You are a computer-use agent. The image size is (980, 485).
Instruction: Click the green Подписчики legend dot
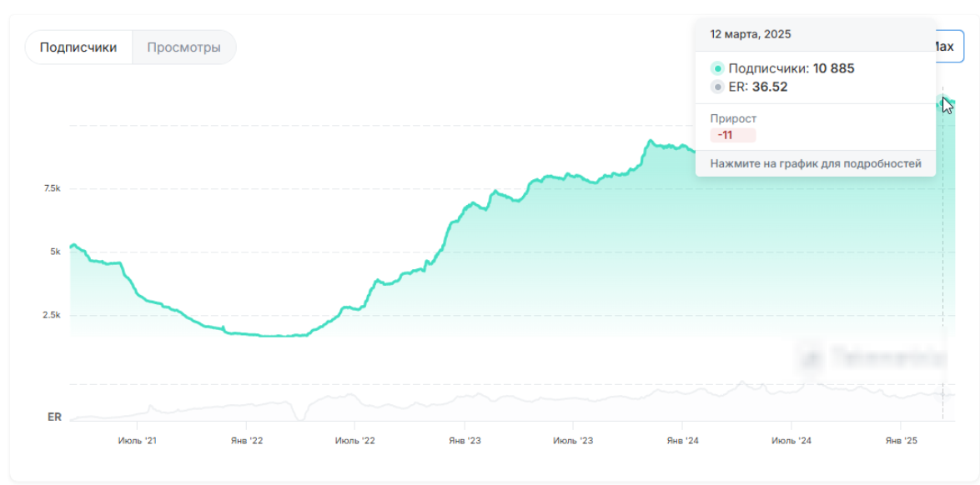(717, 69)
